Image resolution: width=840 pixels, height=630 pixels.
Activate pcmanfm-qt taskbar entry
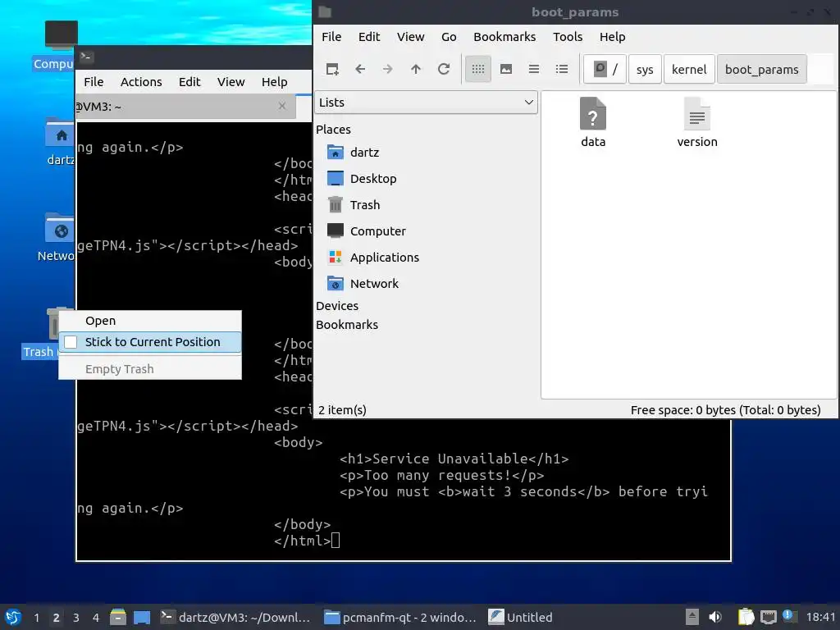click(x=400, y=617)
